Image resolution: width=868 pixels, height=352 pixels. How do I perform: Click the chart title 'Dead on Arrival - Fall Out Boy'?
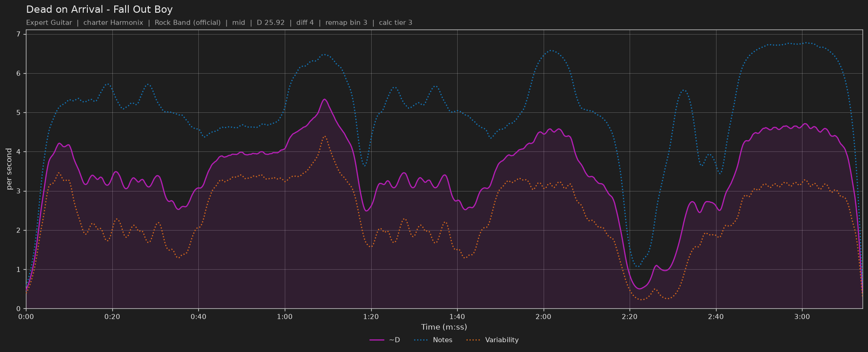coord(99,10)
